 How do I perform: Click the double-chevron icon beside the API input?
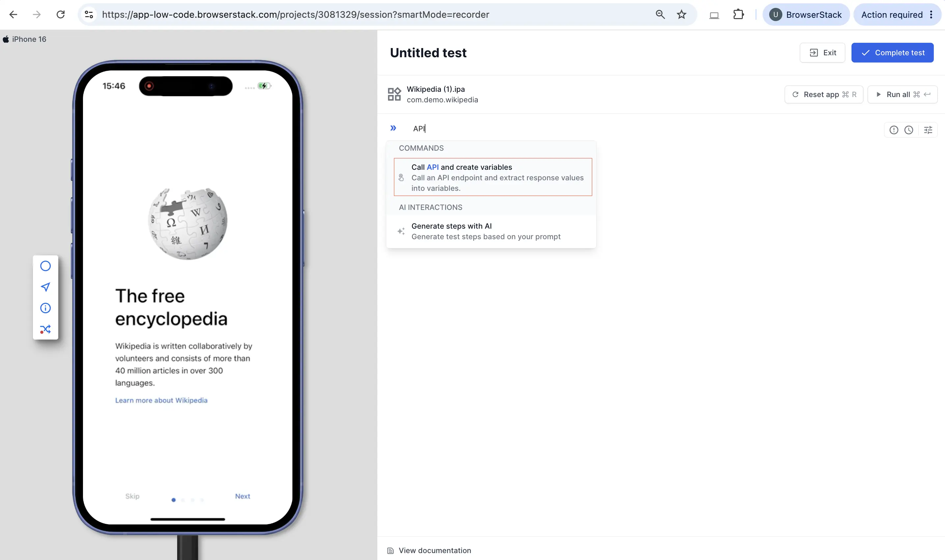coord(393,128)
